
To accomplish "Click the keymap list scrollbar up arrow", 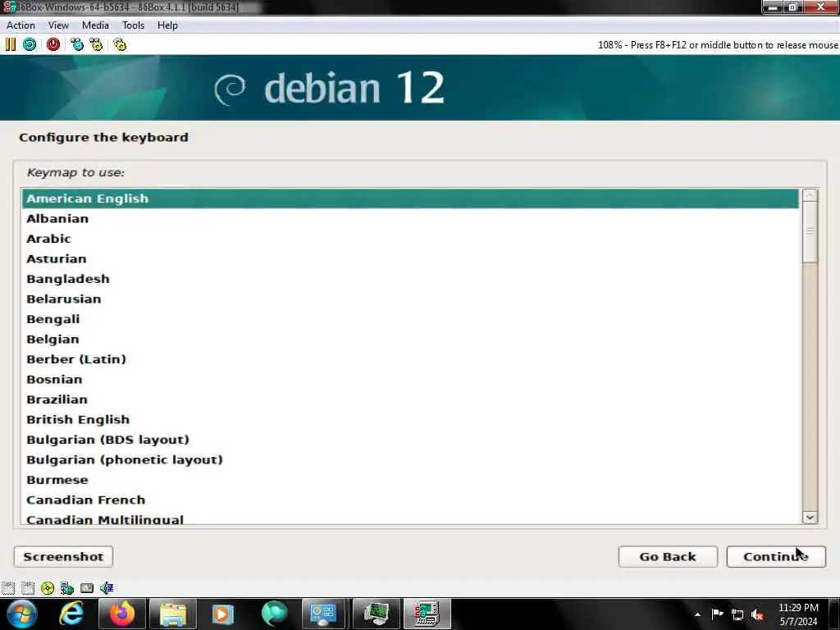I will point(810,195).
